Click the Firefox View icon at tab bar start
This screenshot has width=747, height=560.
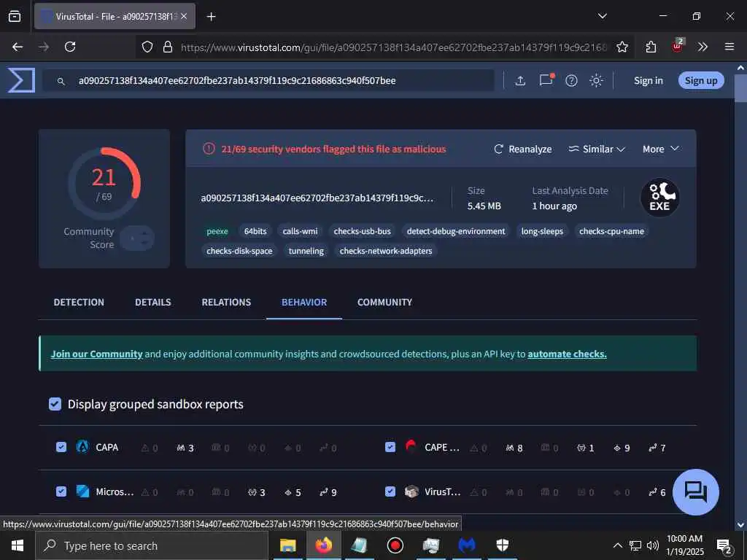15,16
